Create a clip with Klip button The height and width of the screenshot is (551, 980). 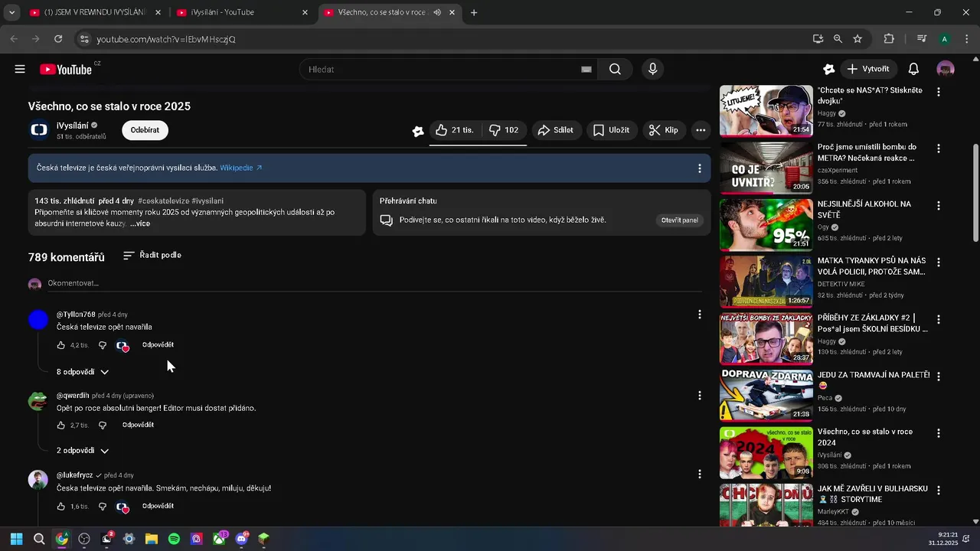pyautogui.click(x=664, y=130)
